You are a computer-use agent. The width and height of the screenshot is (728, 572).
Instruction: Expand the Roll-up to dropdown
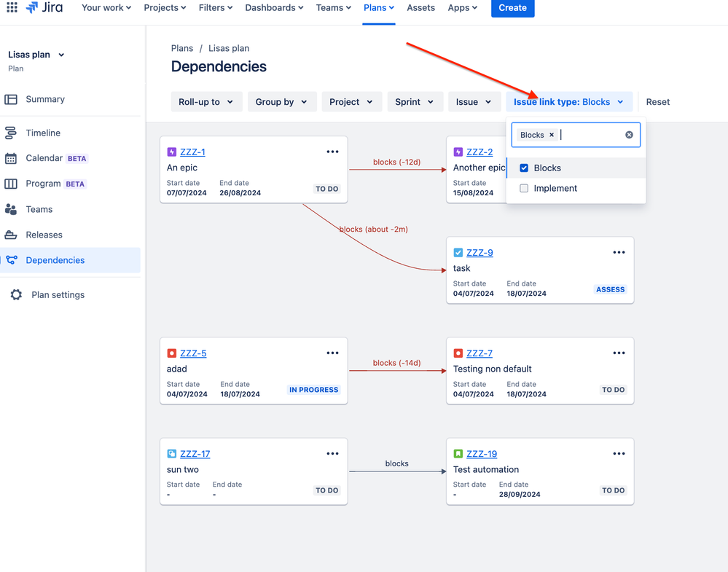[x=207, y=102]
